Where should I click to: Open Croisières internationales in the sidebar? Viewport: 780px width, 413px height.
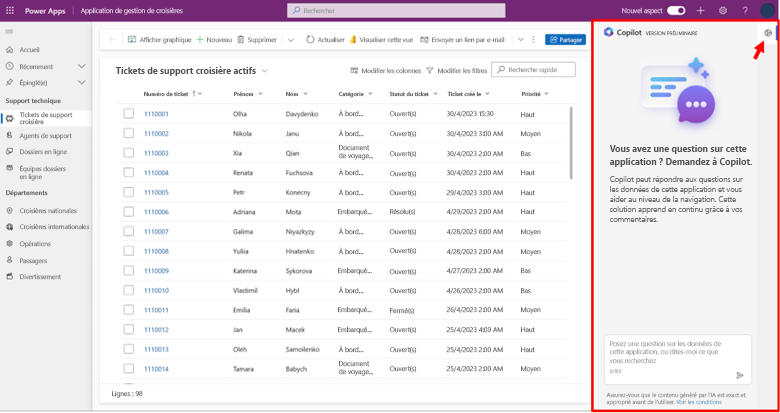tap(54, 227)
